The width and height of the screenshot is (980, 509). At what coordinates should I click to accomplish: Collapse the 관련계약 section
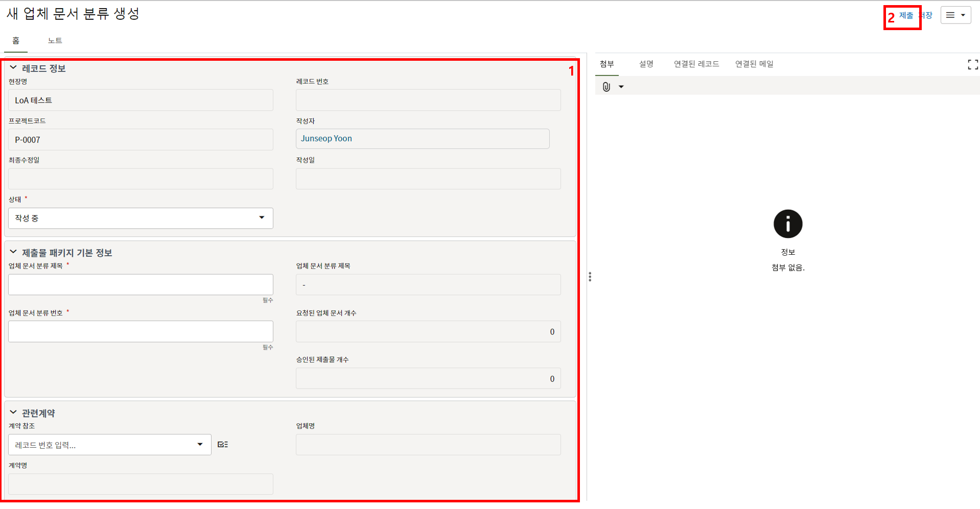coord(13,413)
